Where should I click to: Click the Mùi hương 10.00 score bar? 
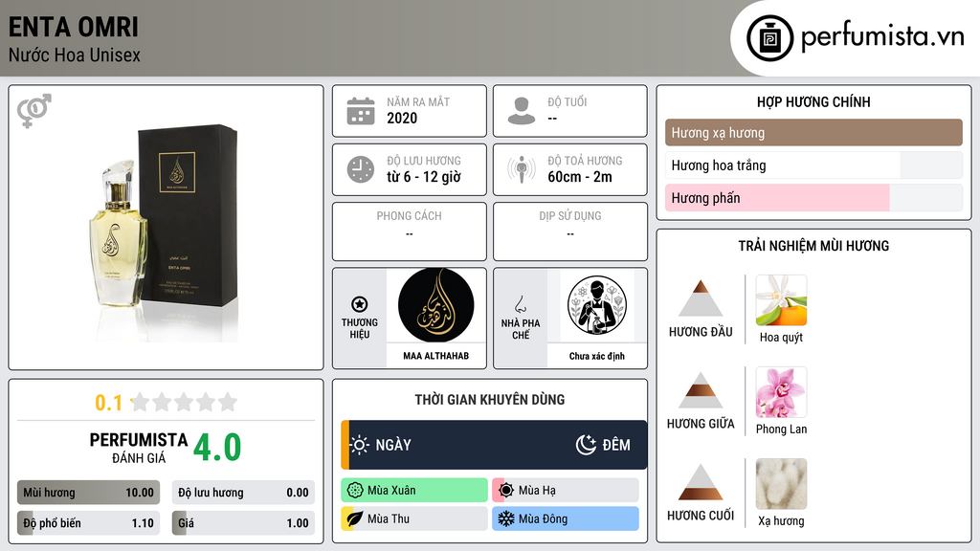click(88, 493)
